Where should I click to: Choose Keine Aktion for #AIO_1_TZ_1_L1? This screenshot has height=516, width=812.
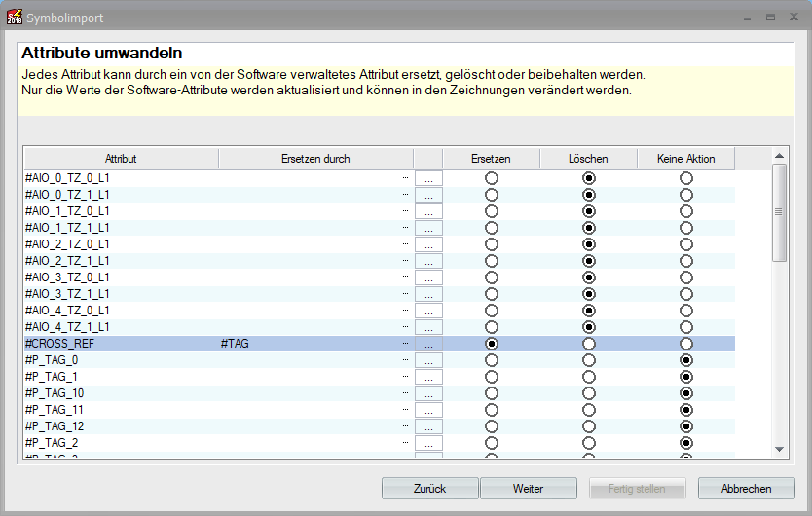click(686, 228)
